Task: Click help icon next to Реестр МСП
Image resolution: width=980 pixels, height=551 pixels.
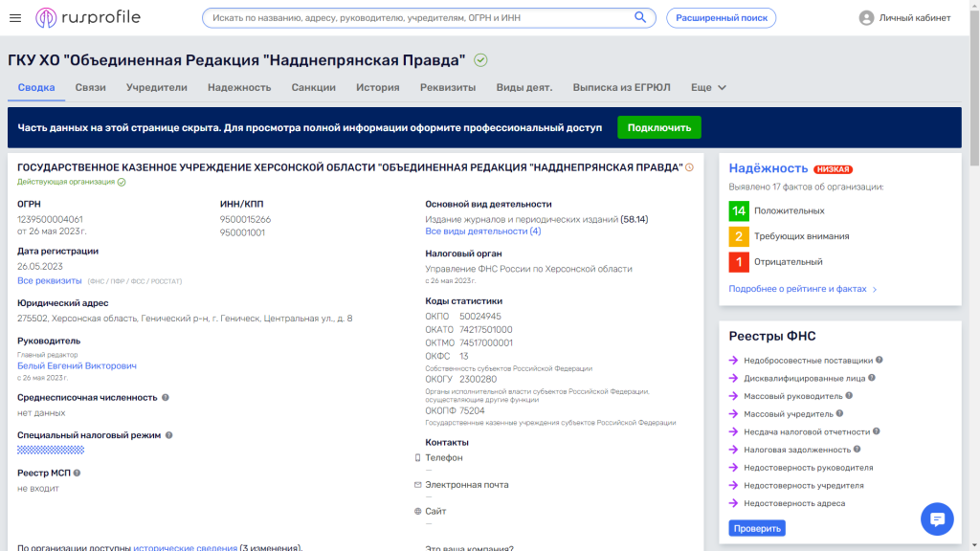Action: tap(78, 473)
